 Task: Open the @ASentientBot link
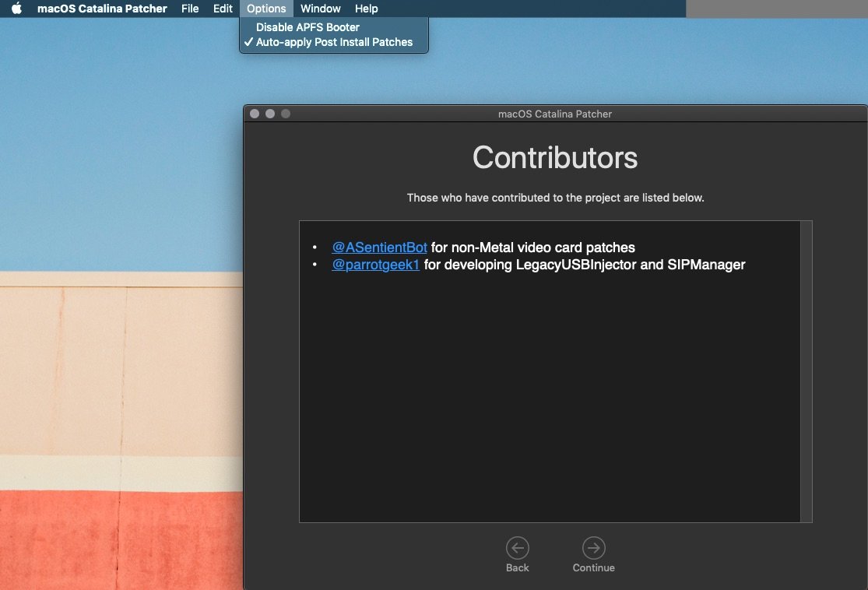click(379, 248)
